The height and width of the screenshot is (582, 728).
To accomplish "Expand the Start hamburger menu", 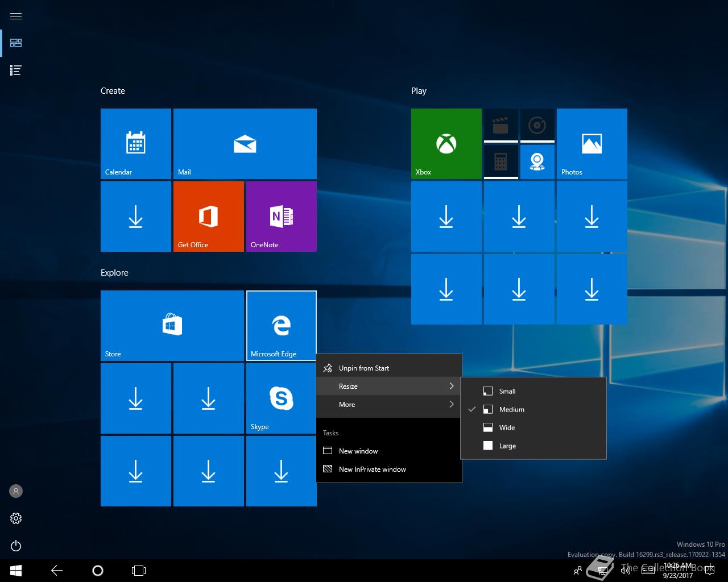I will coord(16,16).
